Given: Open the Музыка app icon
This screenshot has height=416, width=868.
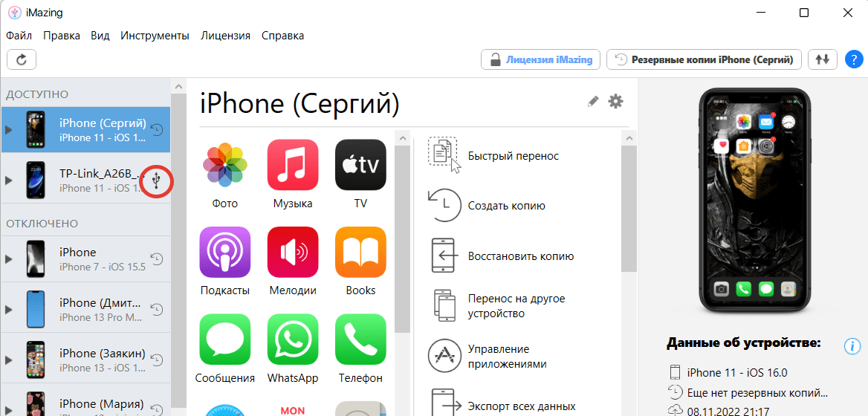Looking at the screenshot, I should [x=293, y=164].
